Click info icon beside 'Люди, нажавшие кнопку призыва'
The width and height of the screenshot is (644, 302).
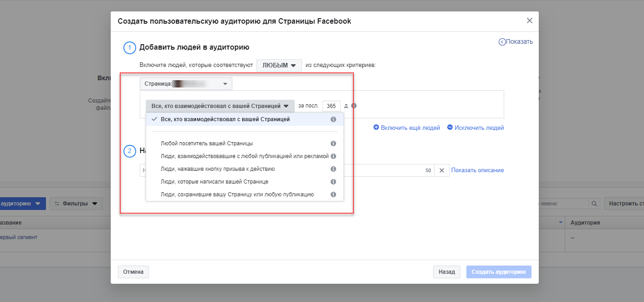(333, 169)
